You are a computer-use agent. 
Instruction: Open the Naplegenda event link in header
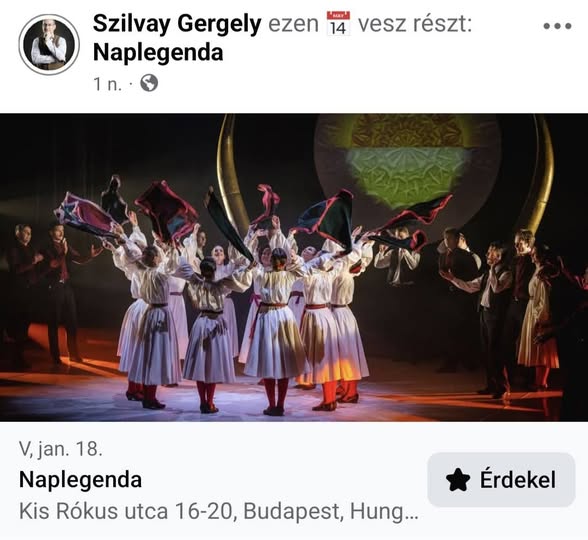pyautogui.click(x=158, y=52)
